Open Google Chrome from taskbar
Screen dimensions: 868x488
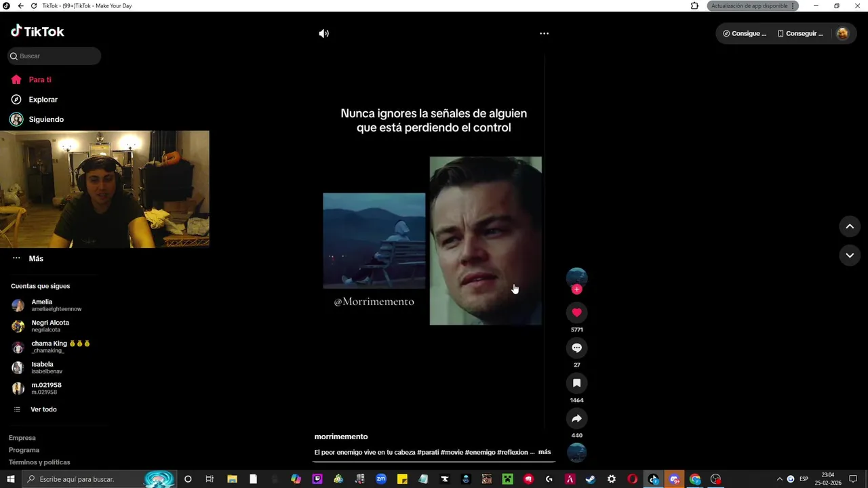pos(695,479)
